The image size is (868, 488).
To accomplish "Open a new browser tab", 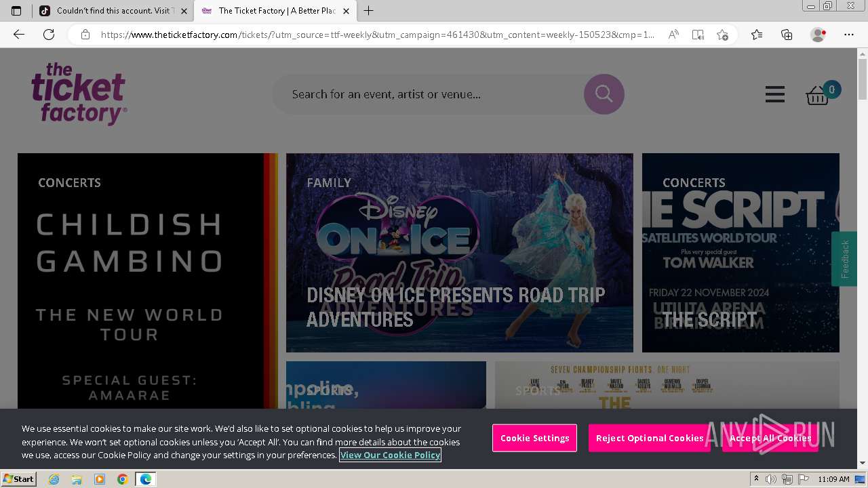I will click(x=368, y=11).
